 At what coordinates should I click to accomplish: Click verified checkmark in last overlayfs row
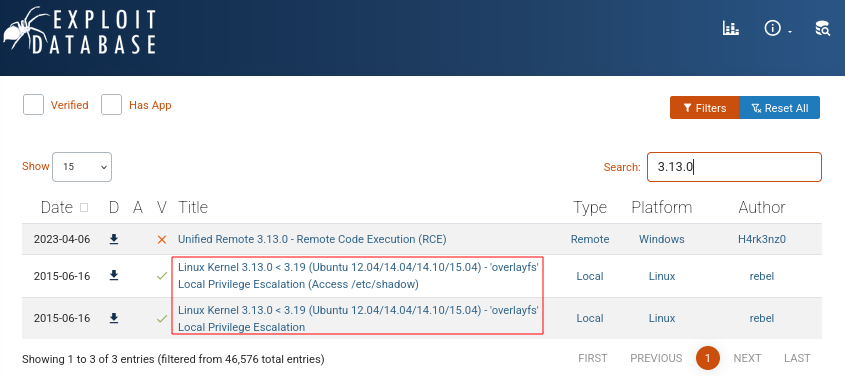pos(162,319)
